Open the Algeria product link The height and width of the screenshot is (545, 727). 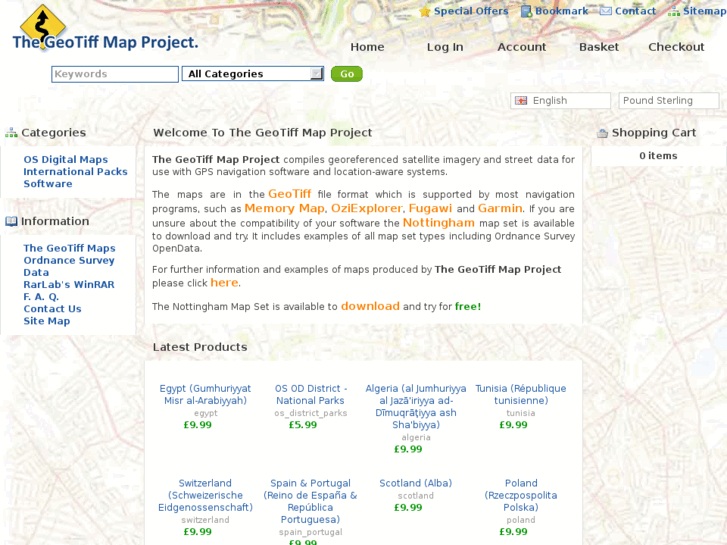[x=416, y=406]
